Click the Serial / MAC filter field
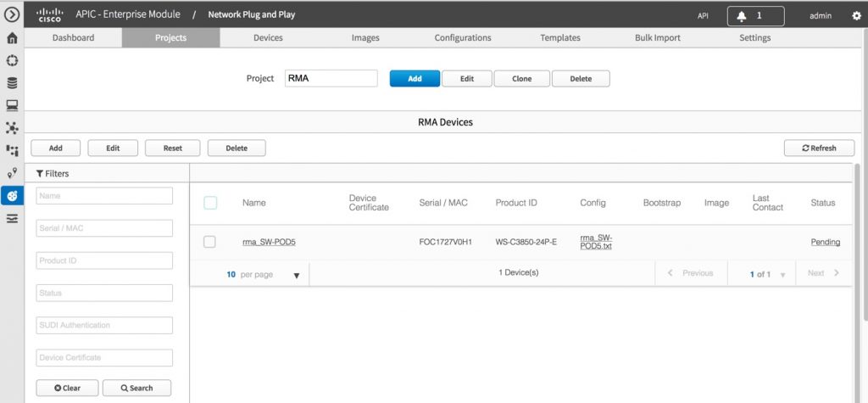The width and height of the screenshot is (868, 403). [x=104, y=228]
